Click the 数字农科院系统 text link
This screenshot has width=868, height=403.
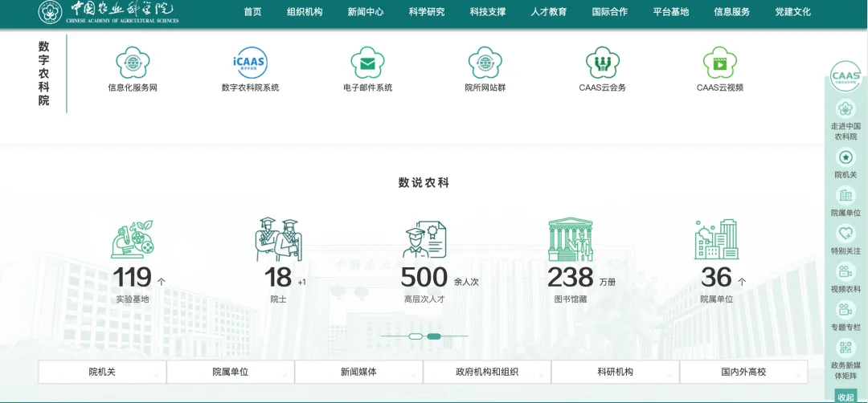pyautogui.click(x=250, y=88)
